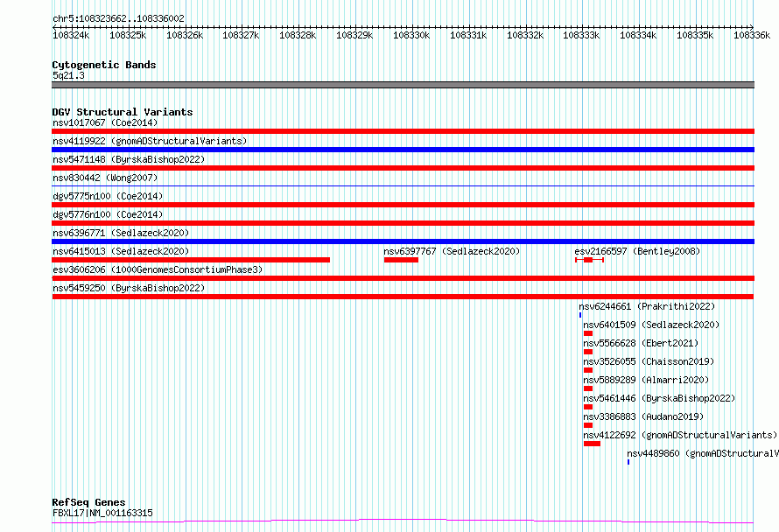Click the nsv1017067 (Coe2014) variant label
The width and height of the screenshot is (779, 532).
tap(105, 122)
